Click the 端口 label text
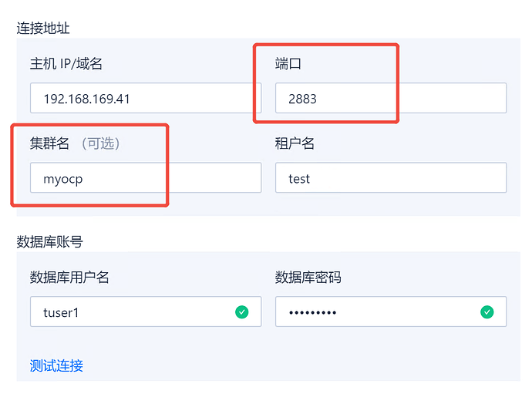Screen dimensions: 532x394 (288, 64)
